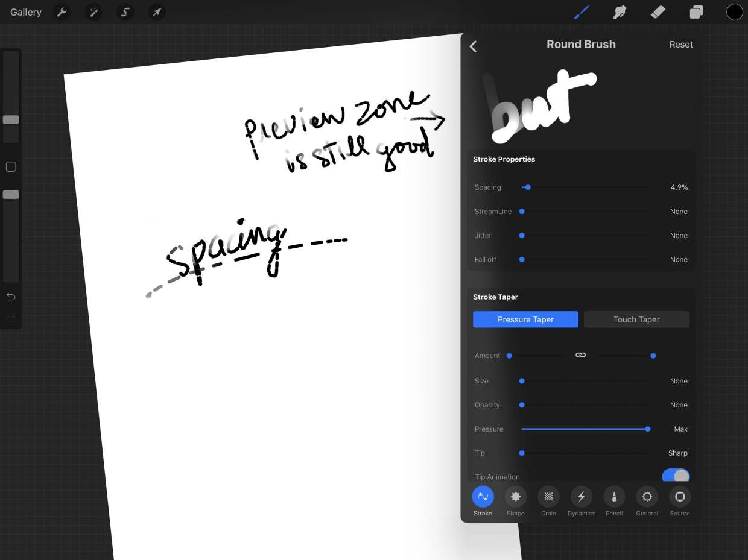
Task: Select the Smudge tool
Action: 620,12
